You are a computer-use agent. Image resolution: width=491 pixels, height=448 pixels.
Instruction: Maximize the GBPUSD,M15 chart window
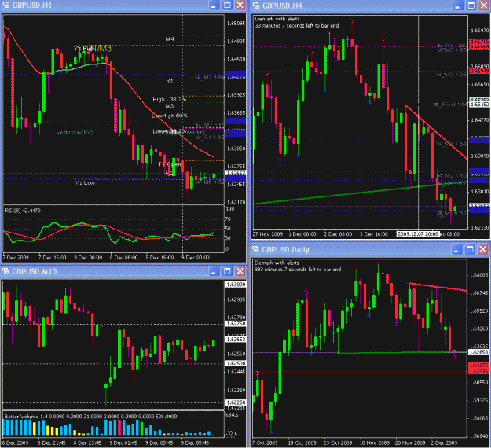(x=227, y=271)
